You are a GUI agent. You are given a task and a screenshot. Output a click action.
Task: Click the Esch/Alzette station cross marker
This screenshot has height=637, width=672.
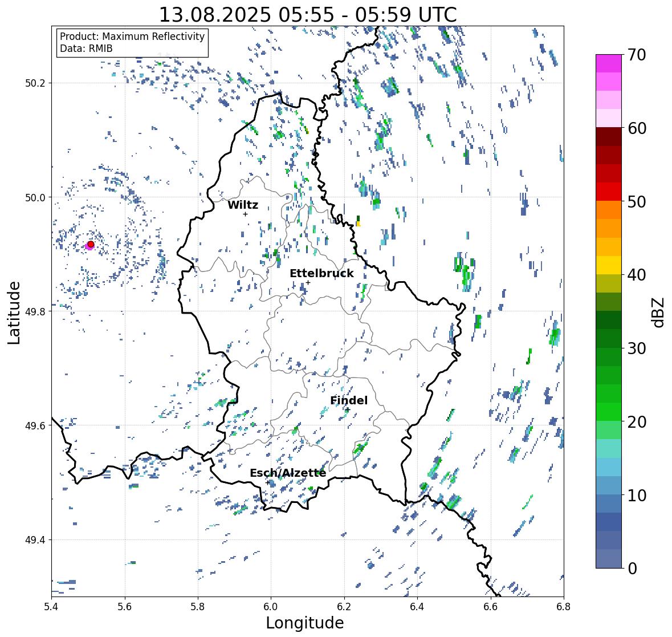point(267,482)
